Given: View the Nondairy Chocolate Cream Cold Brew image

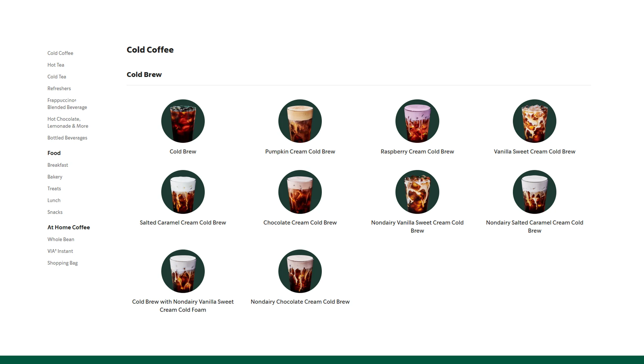Looking at the screenshot, I should pos(300,271).
